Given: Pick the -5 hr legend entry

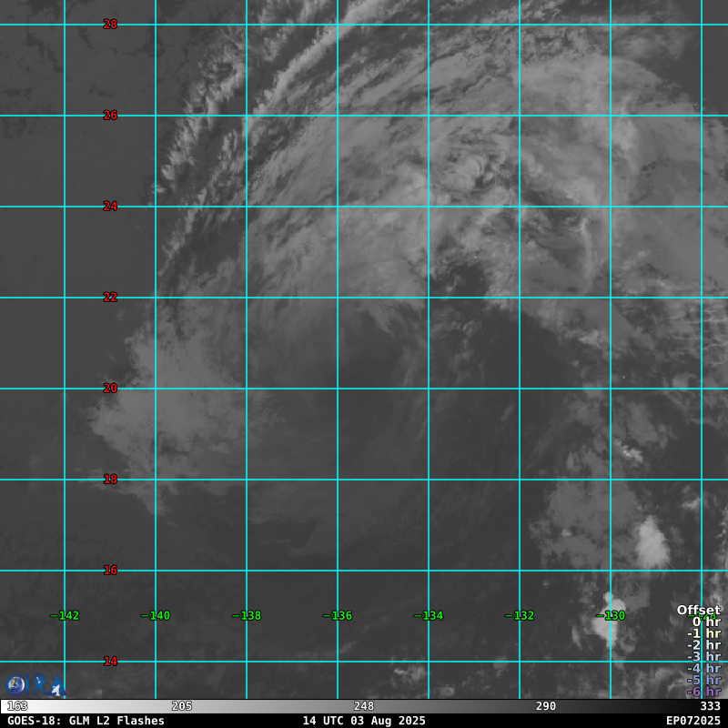Looking at the screenshot, I should (703, 680).
